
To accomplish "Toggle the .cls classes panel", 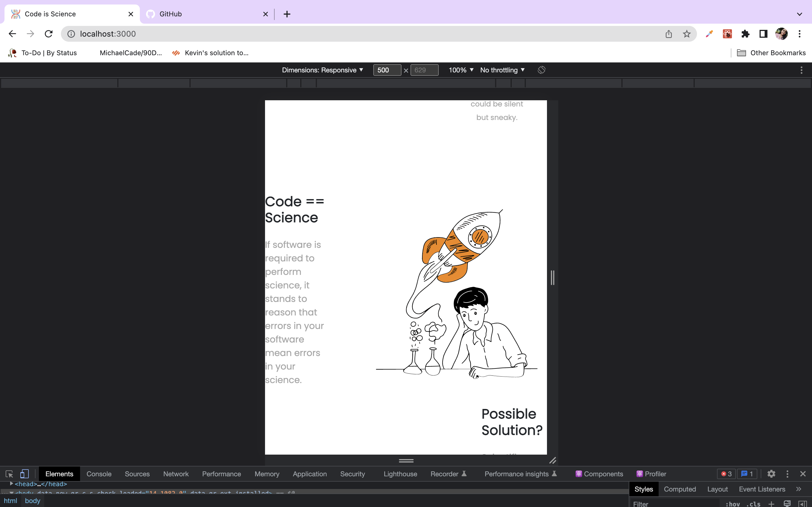I will coord(753,504).
